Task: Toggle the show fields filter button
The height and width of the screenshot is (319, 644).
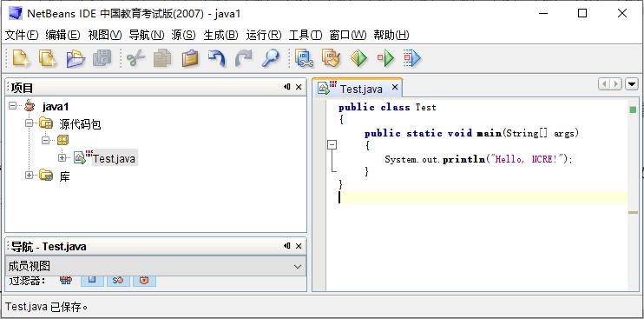Action: click(92, 280)
